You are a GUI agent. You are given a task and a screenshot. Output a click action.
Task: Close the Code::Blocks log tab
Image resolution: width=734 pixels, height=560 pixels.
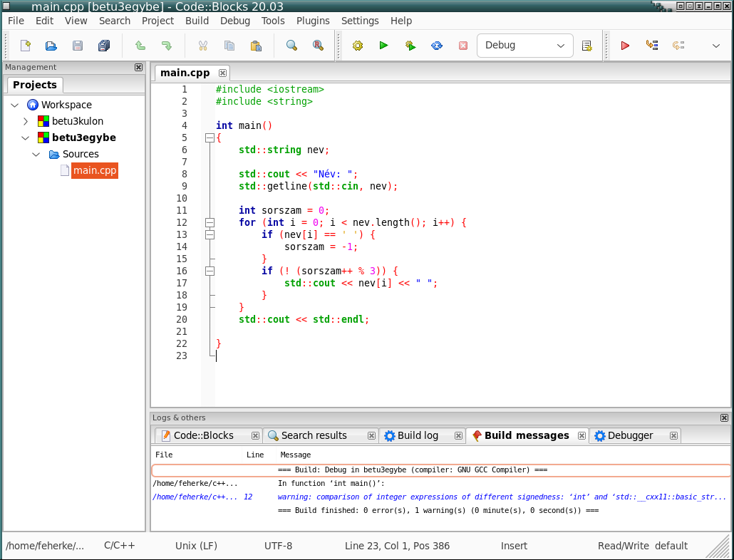[x=255, y=435]
